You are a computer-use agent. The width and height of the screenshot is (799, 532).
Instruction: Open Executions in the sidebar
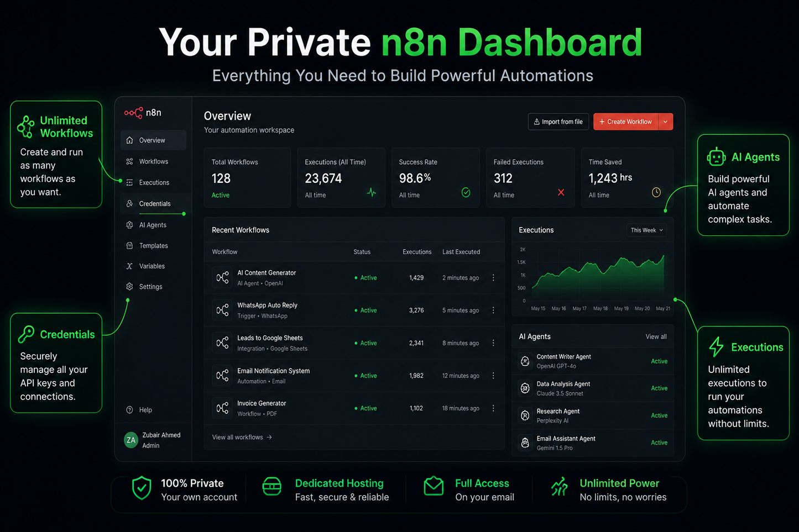[153, 182]
